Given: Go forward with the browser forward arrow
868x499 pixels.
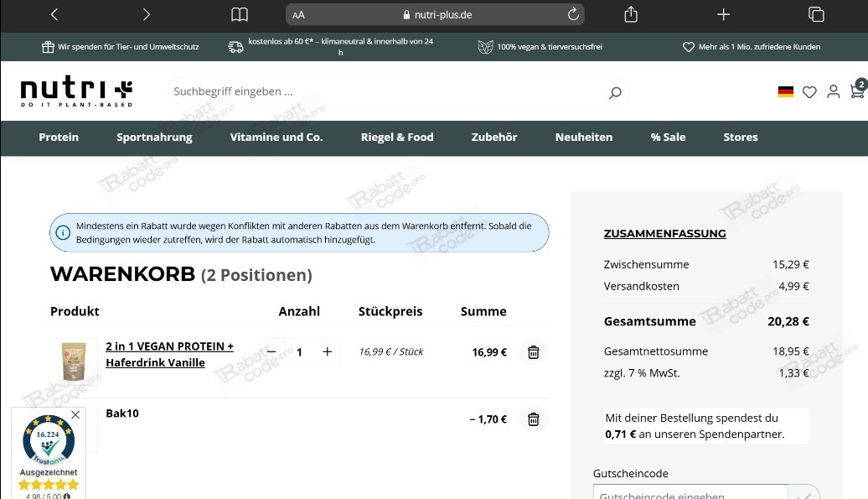Looking at the screenshot, I should coord(146,14).
